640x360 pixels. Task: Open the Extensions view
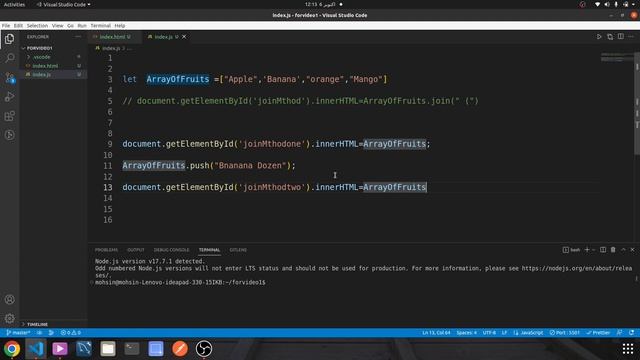tap(9, 116)
